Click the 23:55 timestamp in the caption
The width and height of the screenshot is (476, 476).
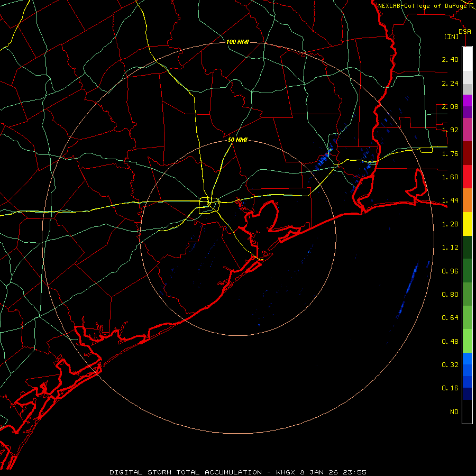coord(354,472)
